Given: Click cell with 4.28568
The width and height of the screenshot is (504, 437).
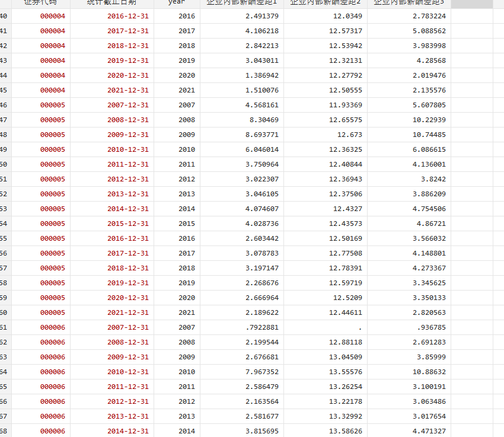Looking at the screenshot, I should 409,60.
